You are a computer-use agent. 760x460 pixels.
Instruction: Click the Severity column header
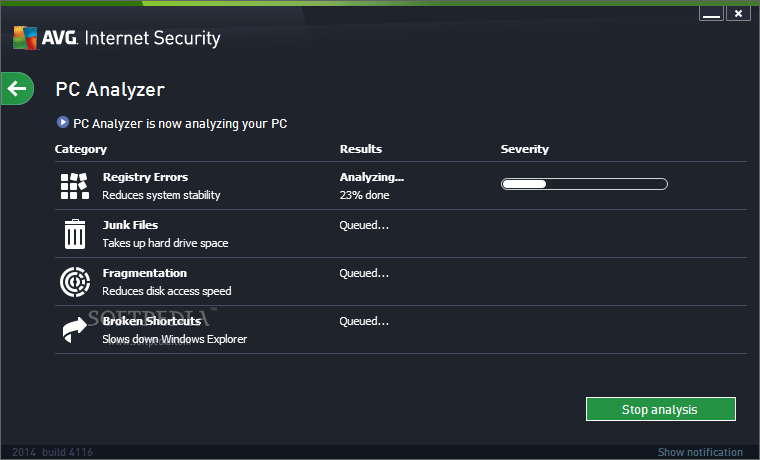[525, 149]
